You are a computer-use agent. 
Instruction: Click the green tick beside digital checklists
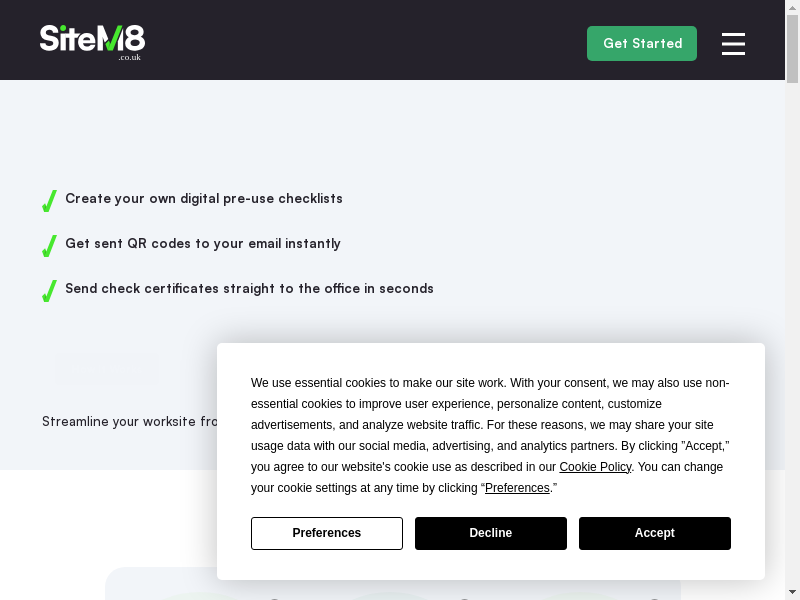[49, 201]
